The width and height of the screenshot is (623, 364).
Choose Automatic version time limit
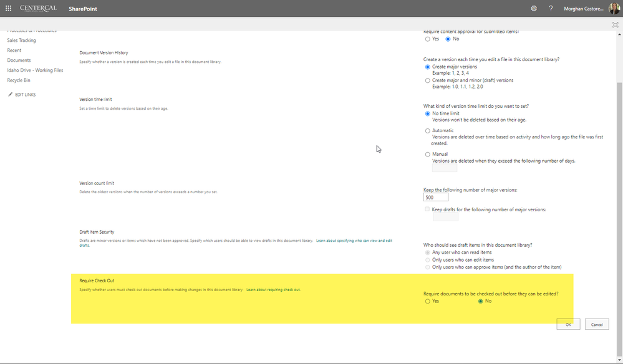(x=428, y=131)
